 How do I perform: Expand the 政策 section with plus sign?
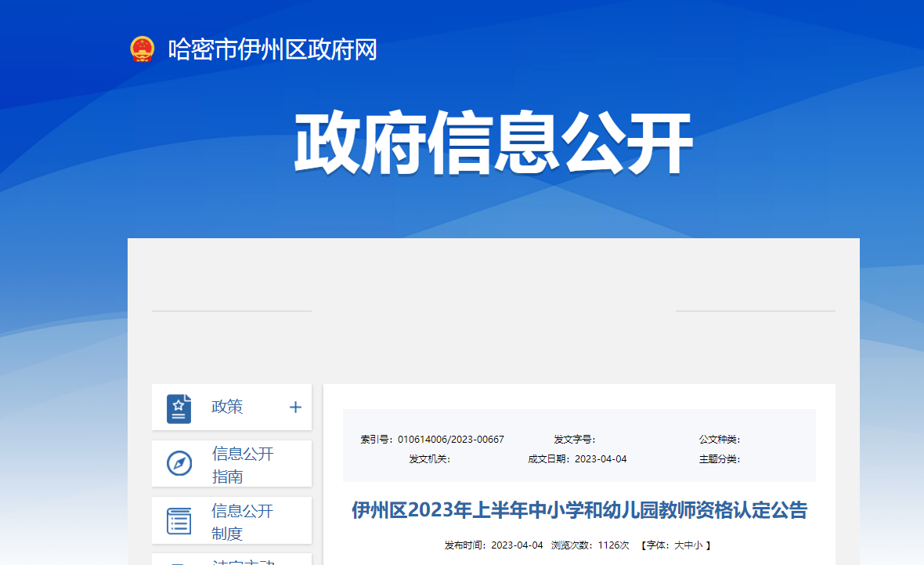pyautogui.click(x=295, y=407)
